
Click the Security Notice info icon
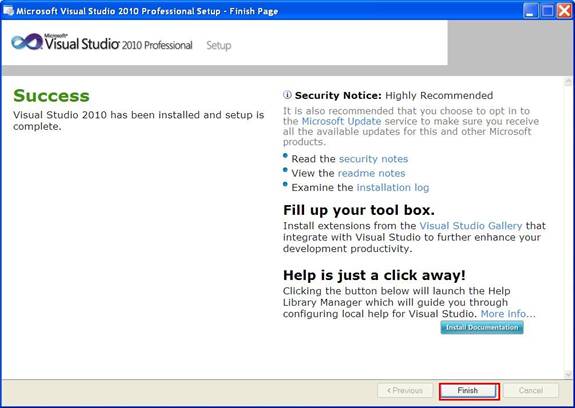point(287,95)
